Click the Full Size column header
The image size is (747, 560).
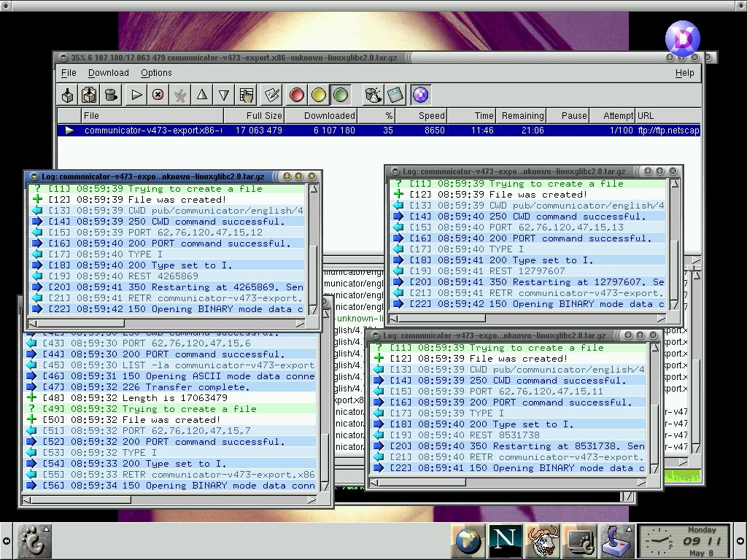tap(254, 116)
